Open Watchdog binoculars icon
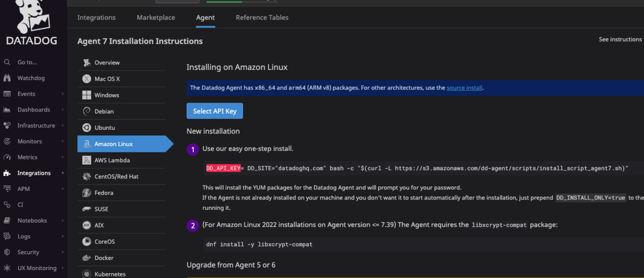The height and width of the screenshot is (278, 644). [x=7, y=78]
